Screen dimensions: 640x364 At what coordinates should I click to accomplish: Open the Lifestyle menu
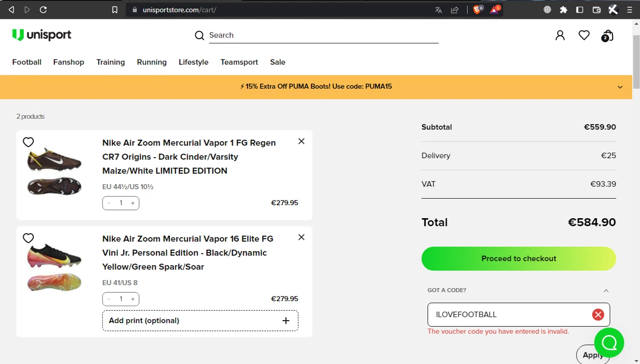193,62
